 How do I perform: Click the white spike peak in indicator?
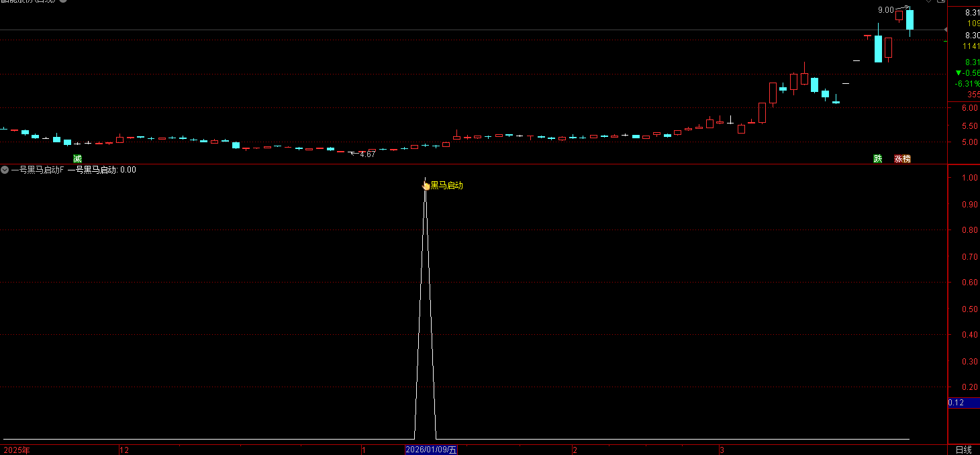[425, 180]
